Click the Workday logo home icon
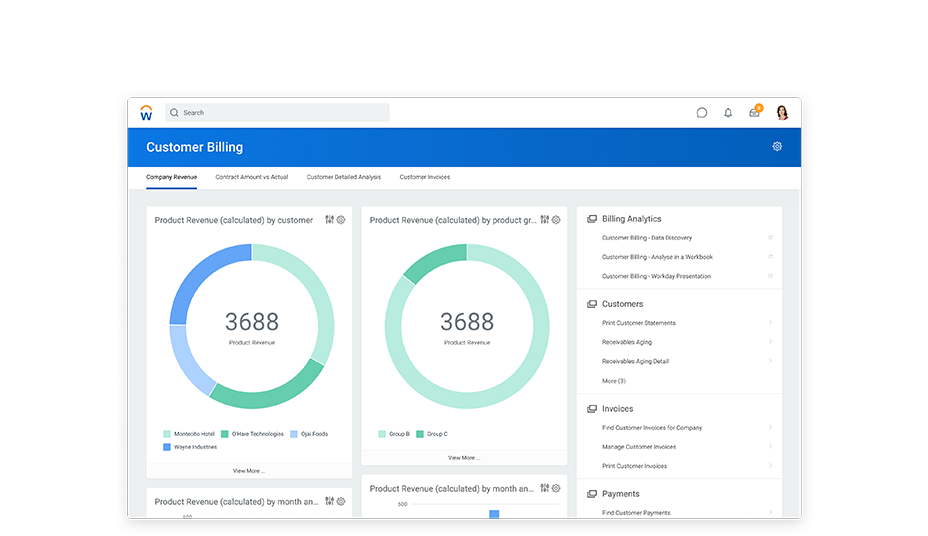Viewport: 928px width, 536px height. pyautogui.click(x=146, y=112)
